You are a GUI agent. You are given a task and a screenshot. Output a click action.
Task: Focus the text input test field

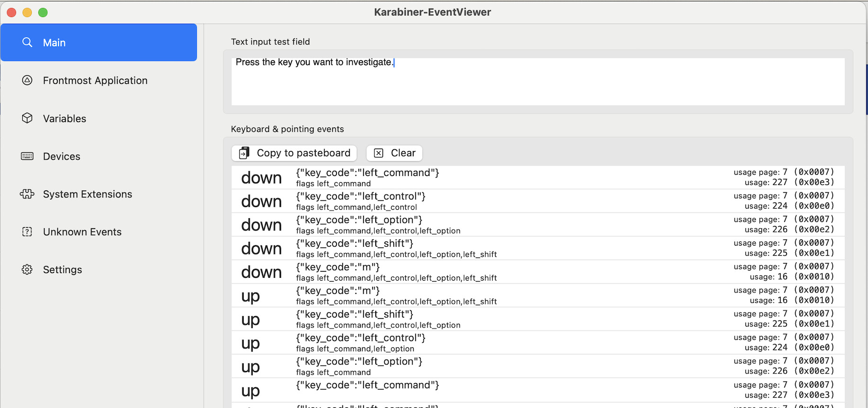click(x=538, y=81)
